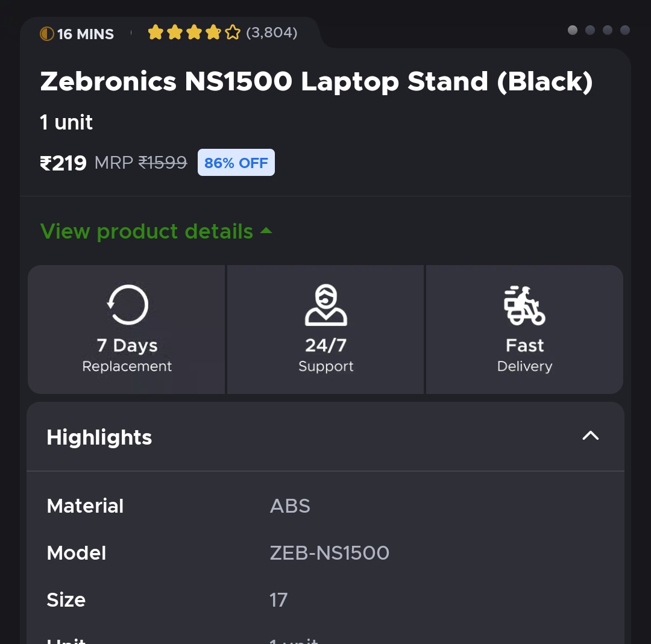Click the Zebronics NS1500 Laptop Stand title
The height and width of the screenshot is (644, 651).
coord(316,81)
